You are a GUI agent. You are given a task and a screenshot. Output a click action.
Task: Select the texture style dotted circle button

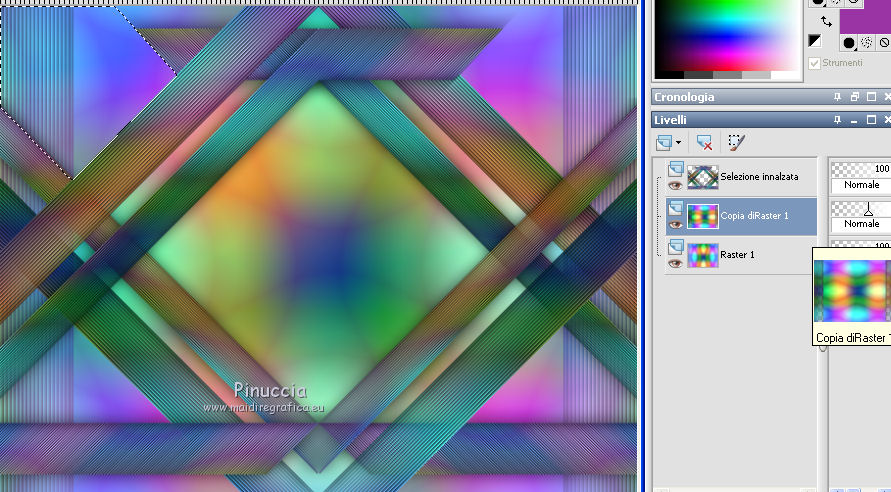pyautogui.click(x=867, y=43)
